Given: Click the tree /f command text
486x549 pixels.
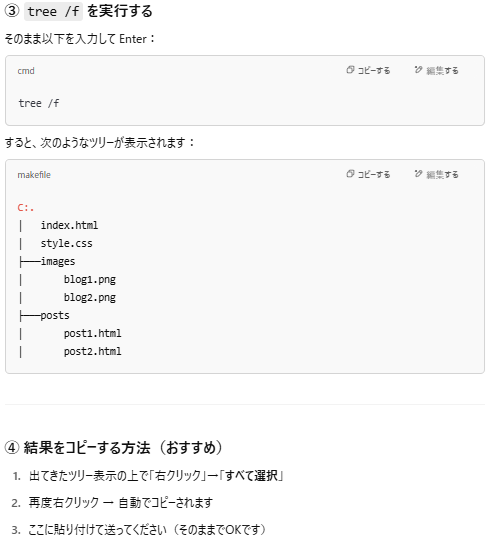Looking at the screenshot, I should [x=39, y=103].
